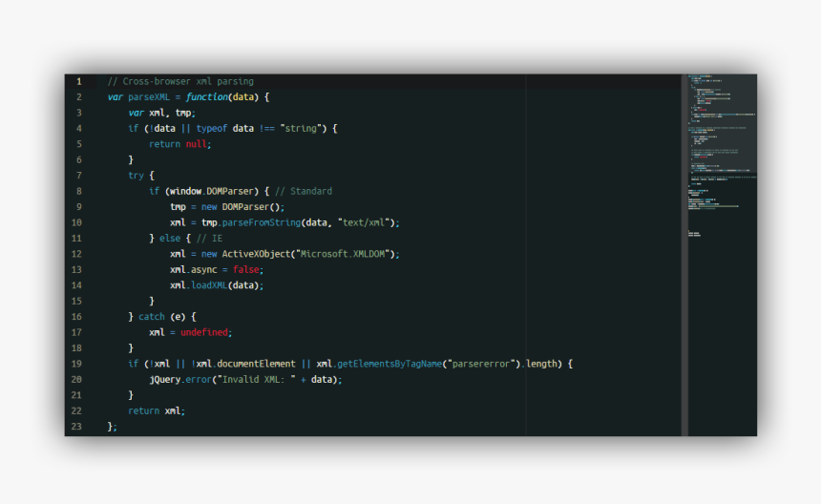Image resolution: width=821 pixels, height=504 pixels.
Task: Click "window.DOMParser" in the if condition
Action: pyautogui.click(x=212, y=192)
